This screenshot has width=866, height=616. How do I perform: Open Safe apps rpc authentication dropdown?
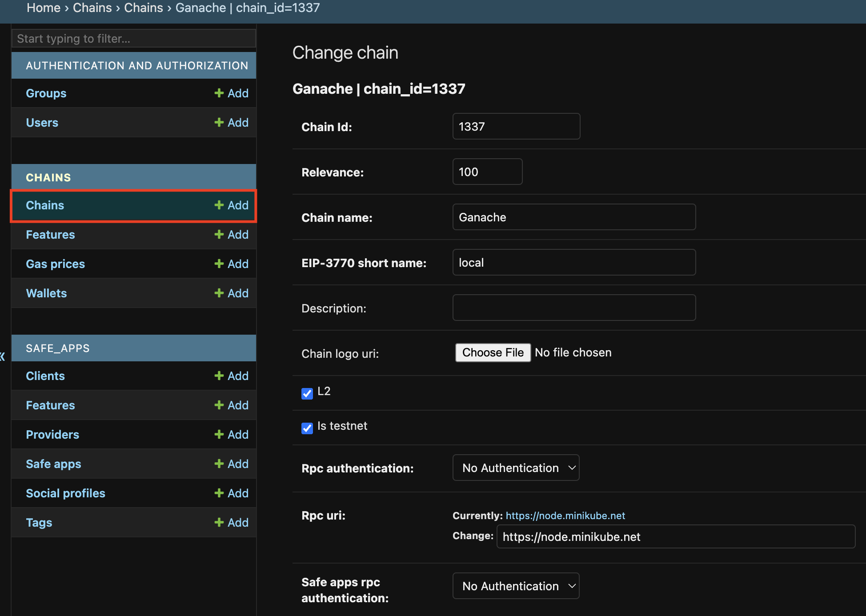[516, 586]
